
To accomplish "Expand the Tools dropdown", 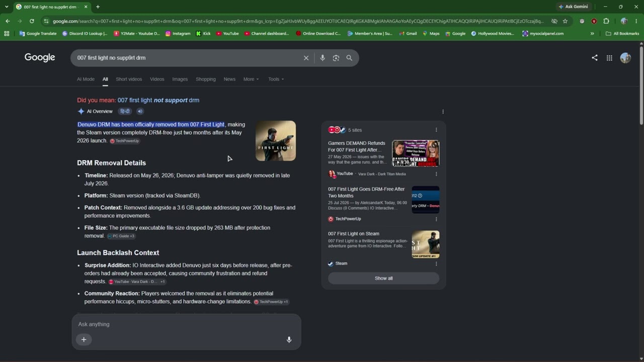I will tap(276, 79).
